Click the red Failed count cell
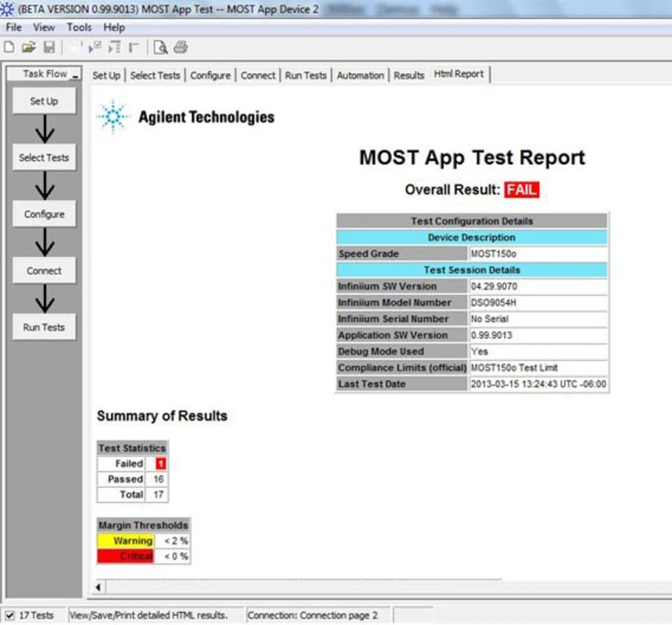 [160, 464]
